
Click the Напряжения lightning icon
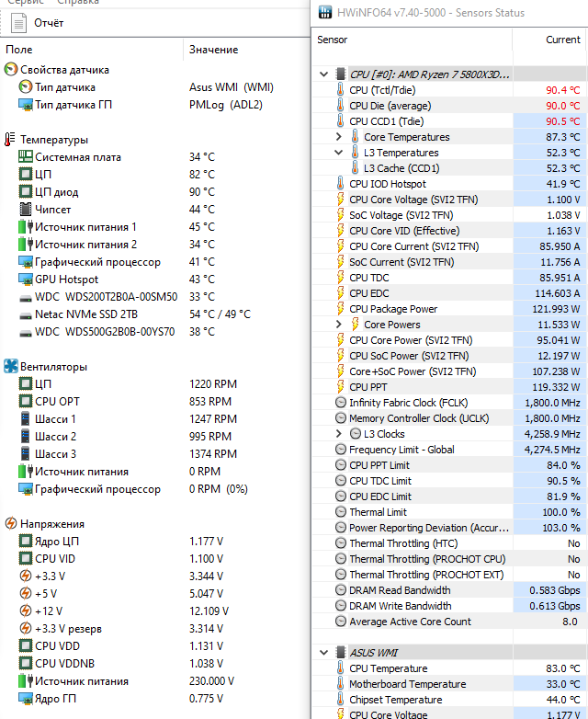11,524
